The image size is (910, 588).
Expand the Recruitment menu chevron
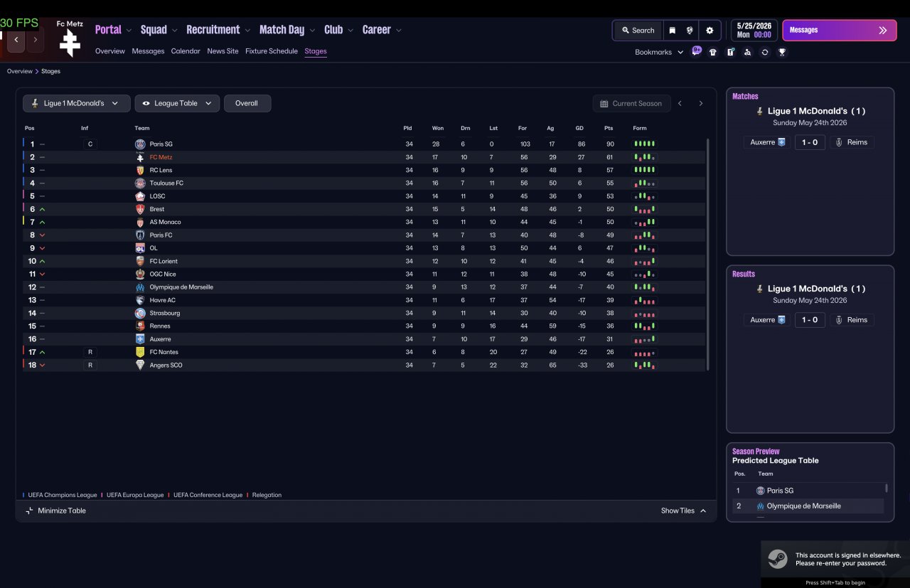pyautogui.click(x=247, y=31)
